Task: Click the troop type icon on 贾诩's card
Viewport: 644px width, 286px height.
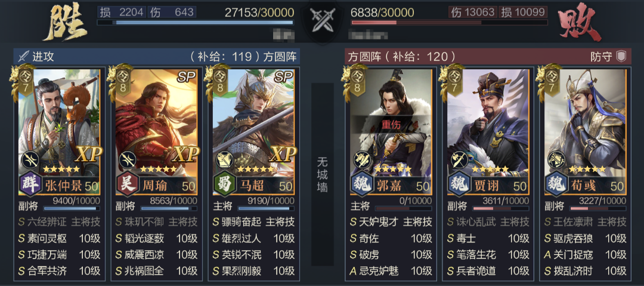Action: (x=456, y=159)
